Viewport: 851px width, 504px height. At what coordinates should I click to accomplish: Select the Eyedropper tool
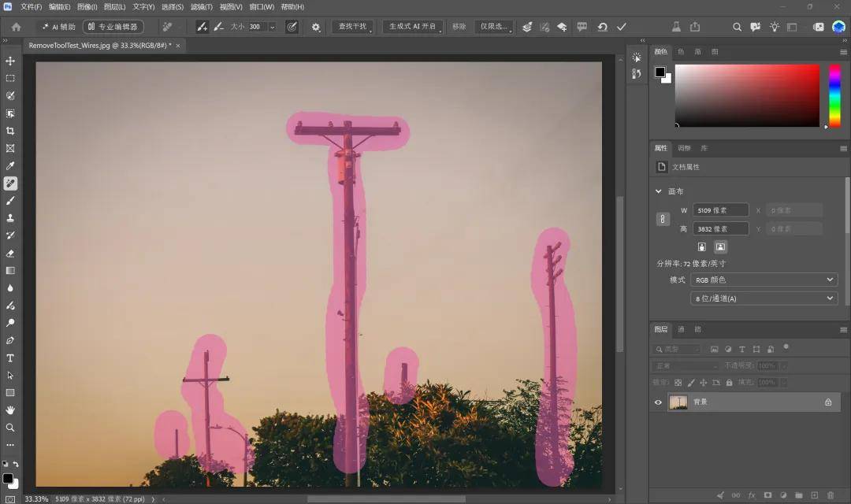[10, 166]
